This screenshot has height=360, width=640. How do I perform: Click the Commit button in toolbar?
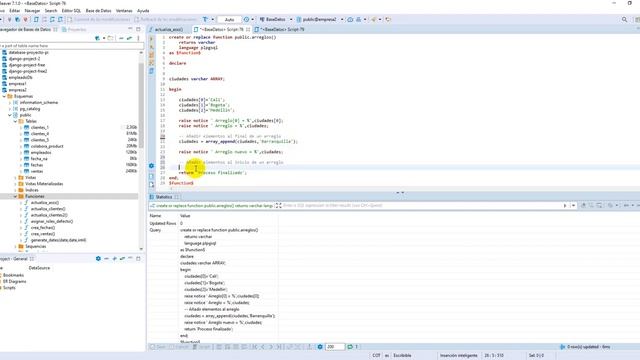(x=98, y=19)
